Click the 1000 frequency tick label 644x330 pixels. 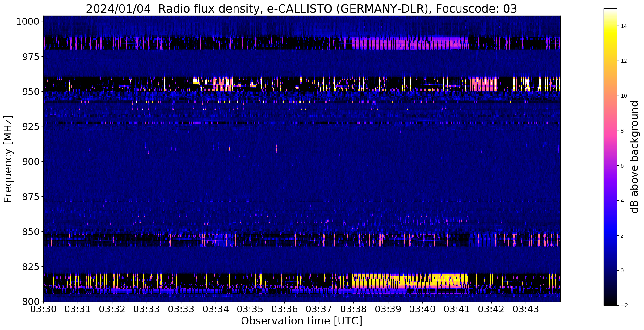point(27,22)
